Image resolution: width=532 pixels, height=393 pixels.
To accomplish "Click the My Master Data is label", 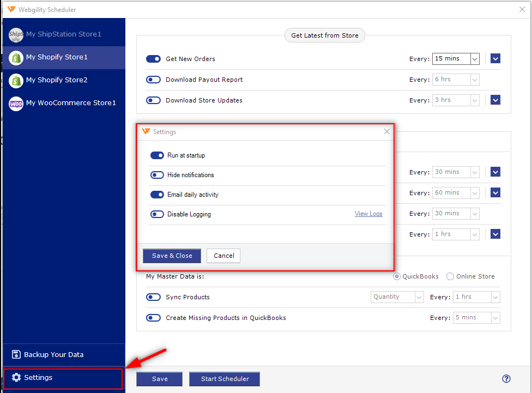I will [175, 276].
